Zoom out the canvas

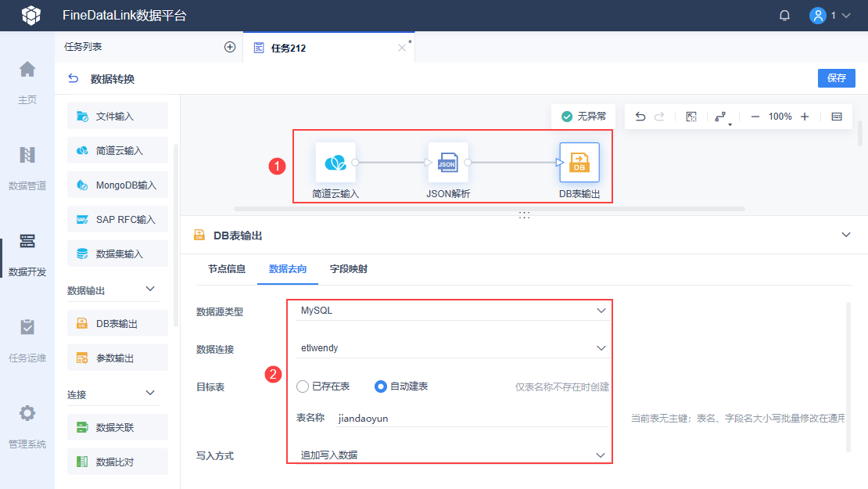pyautogui.click(x=755, y=117)
